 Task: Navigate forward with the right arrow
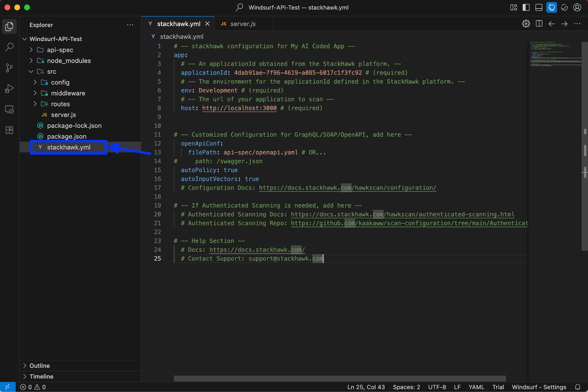coord(564,24)
